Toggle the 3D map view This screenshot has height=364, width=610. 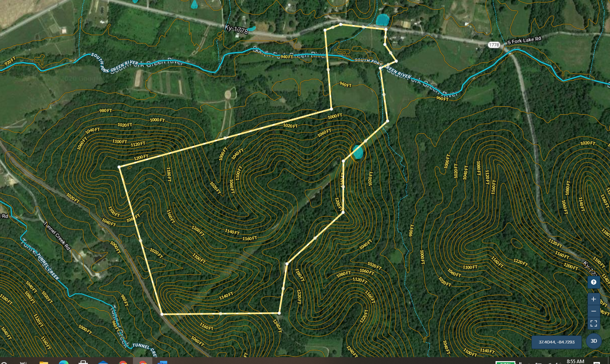593,341
